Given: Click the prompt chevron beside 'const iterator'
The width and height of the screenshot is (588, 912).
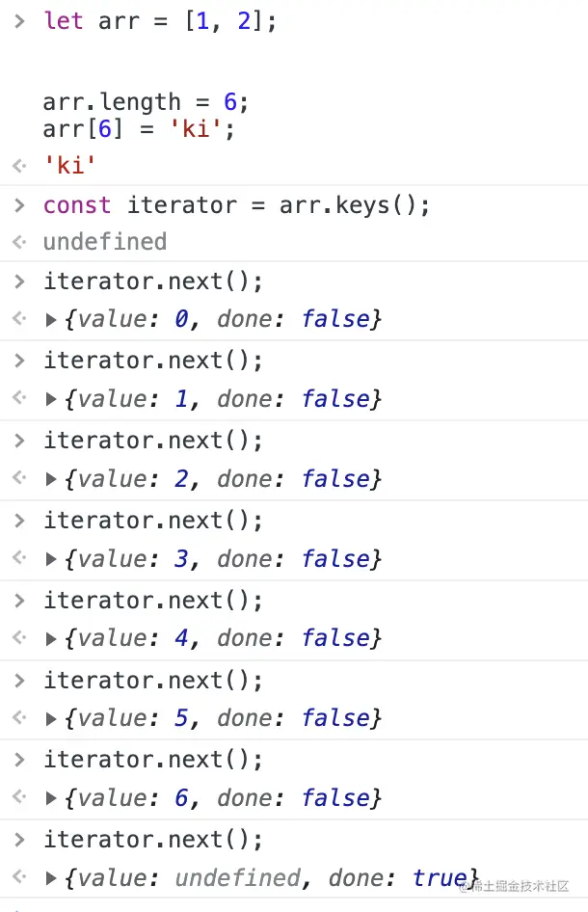Looking at the screenshot, I should pos(19,204).
